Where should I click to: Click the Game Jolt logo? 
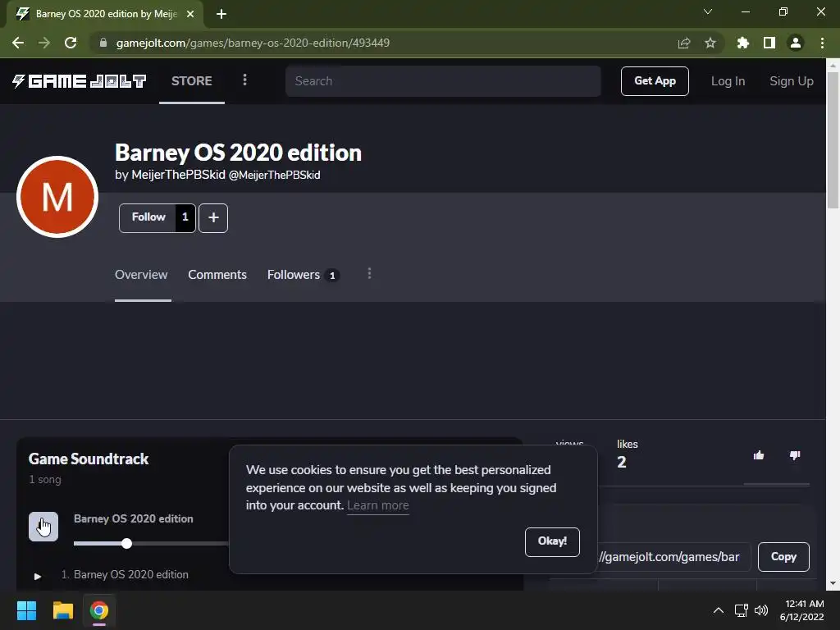[x=80, y=81]
